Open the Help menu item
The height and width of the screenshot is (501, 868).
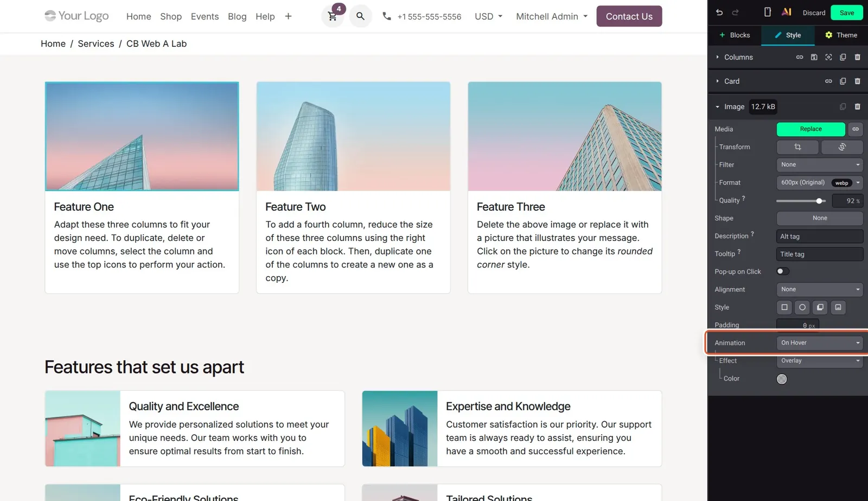265,16
